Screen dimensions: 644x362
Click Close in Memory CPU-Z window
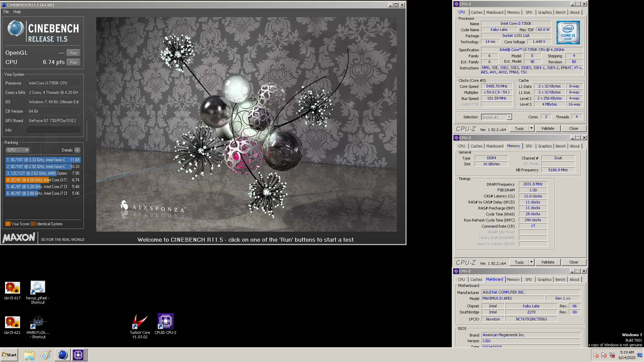(574, 262)
